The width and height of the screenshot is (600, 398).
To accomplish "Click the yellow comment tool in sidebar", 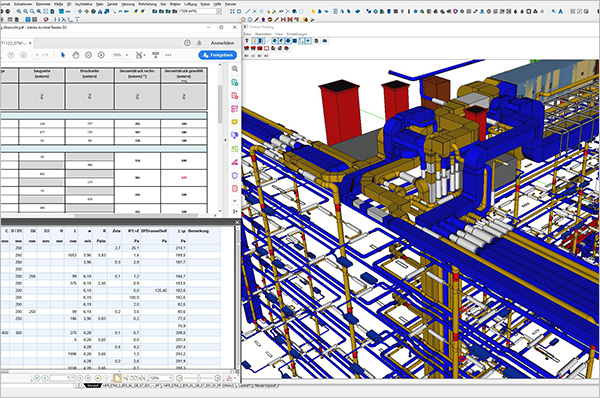I will pos(235,122).
